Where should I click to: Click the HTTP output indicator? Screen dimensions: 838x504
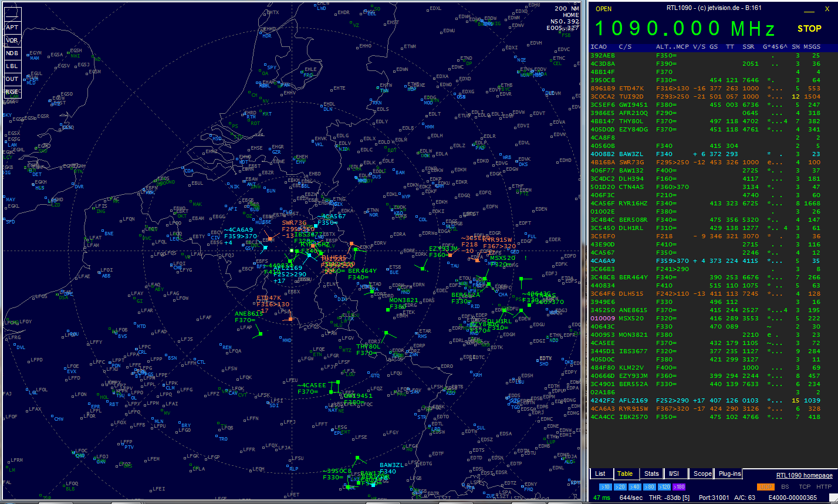click(x=824, y=487)
